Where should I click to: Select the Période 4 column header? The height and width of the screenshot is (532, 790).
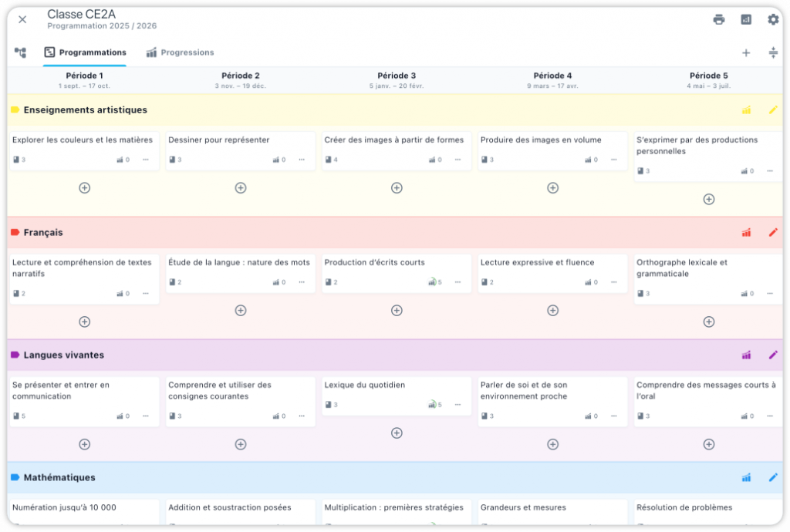pos(552,80)
